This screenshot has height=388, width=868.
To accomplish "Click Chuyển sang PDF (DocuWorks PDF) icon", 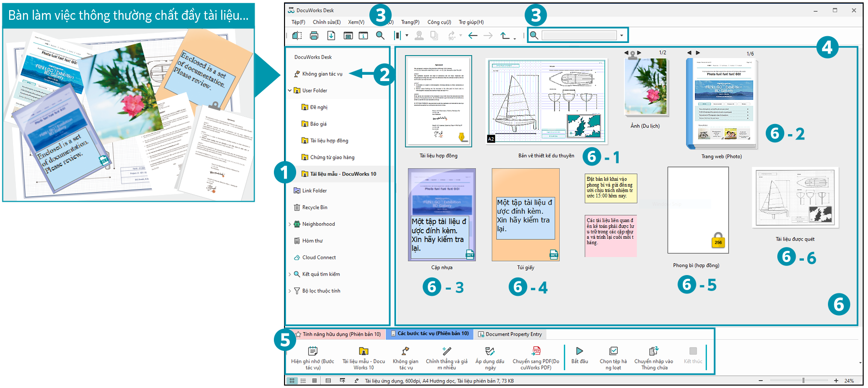I will pyautogui.click(x=536, y=351).
